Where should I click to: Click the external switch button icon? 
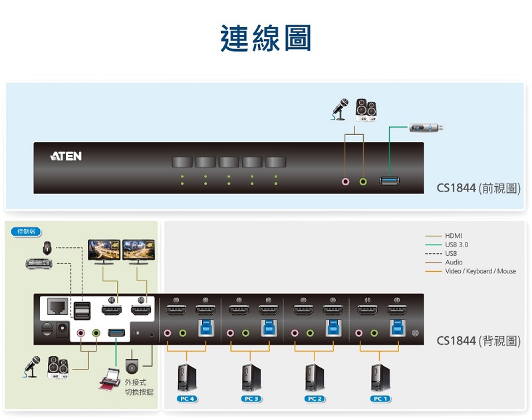(132, 366)
